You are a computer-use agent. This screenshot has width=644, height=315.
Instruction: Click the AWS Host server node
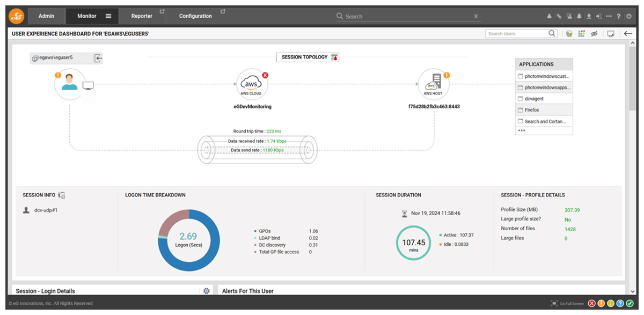[433, 85]
